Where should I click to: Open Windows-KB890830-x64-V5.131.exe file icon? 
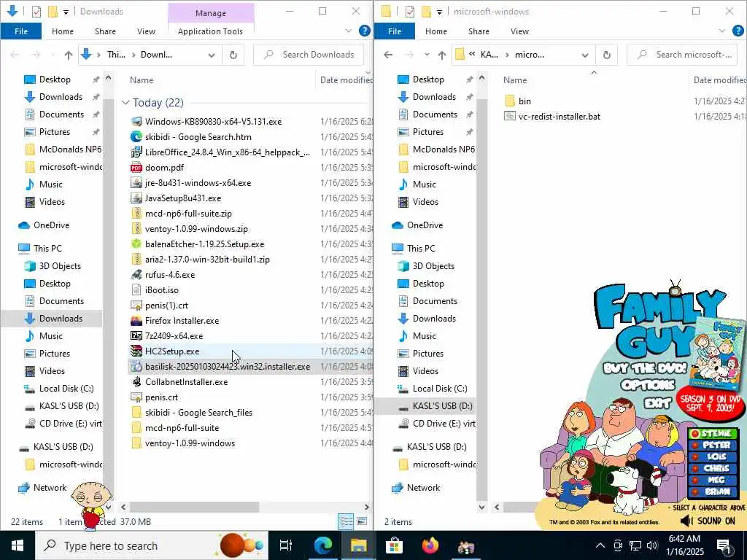(136, 122)
